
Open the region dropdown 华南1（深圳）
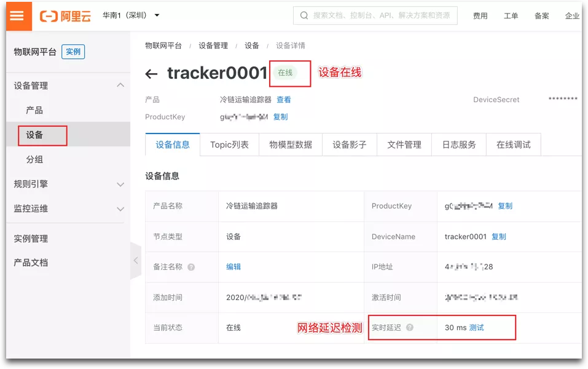pos(131,15)
